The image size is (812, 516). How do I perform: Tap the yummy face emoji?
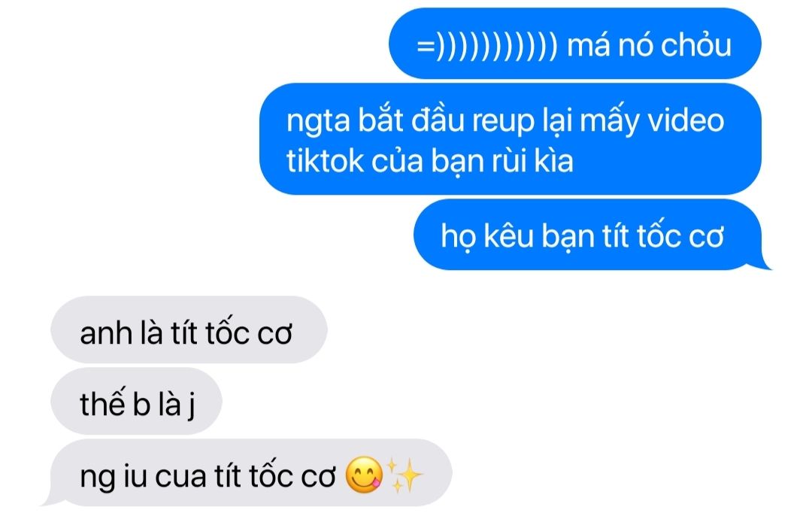(x=364, y=475)
